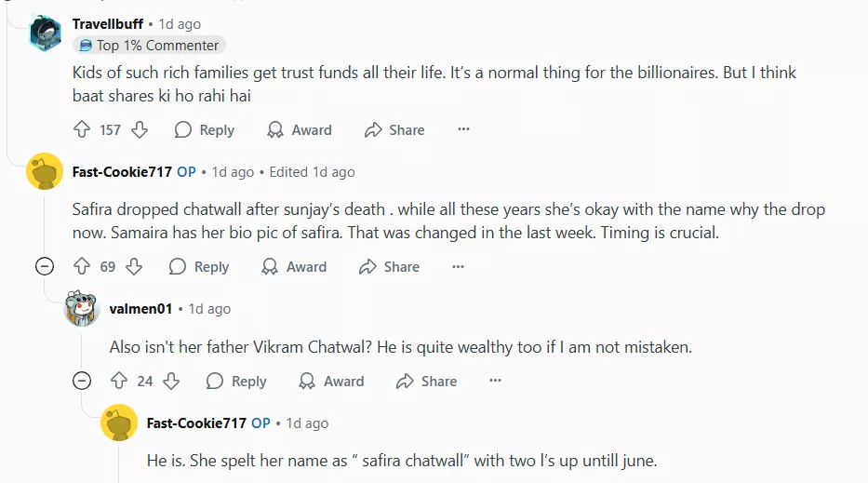Open more options on Travellbuff's comment

[463, 130]
